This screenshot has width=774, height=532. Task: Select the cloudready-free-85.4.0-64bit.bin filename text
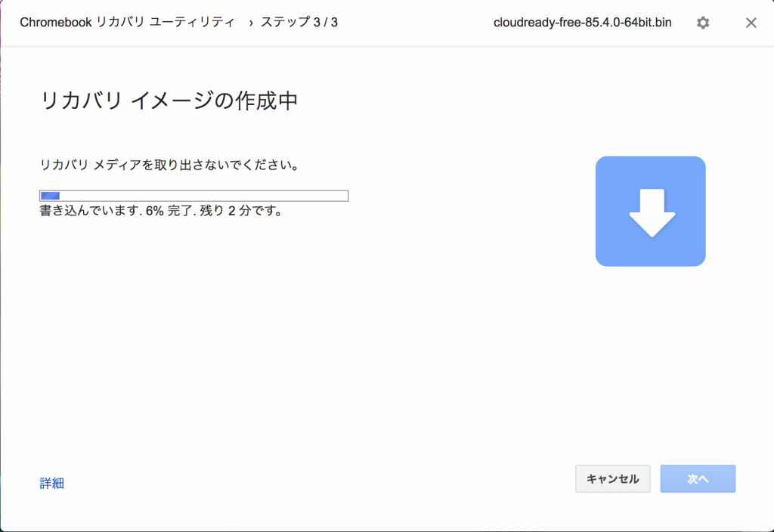click(583, 23)
